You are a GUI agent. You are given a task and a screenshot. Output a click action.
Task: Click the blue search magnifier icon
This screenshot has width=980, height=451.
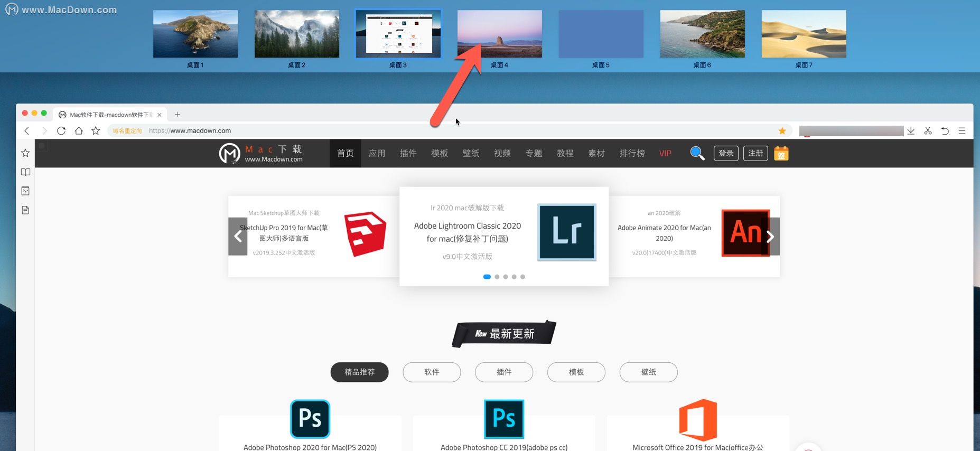(697, 154)
